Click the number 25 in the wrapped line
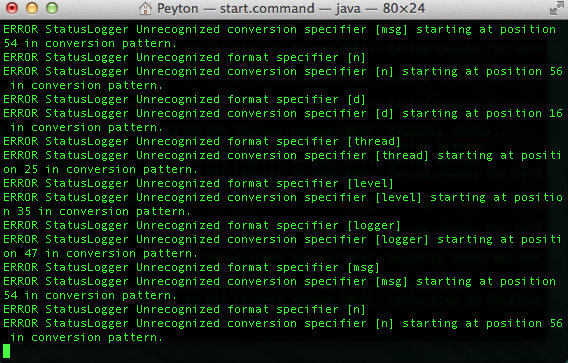 (x=31, y=169)
